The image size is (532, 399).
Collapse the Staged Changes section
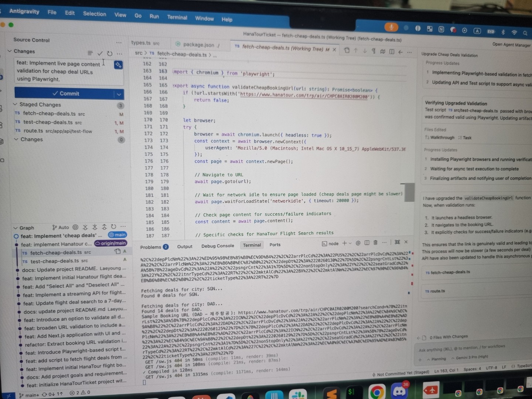coord(16,105)
